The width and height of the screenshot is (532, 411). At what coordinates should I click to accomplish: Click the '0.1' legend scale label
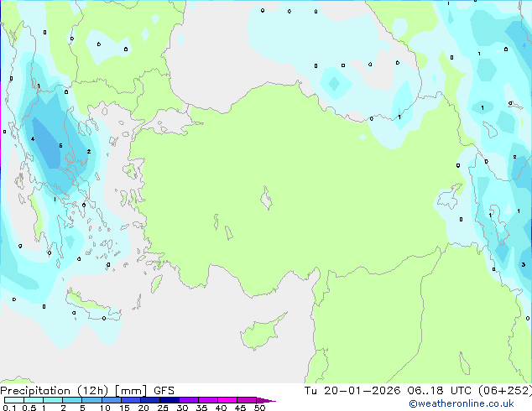[x=9, y=408]
